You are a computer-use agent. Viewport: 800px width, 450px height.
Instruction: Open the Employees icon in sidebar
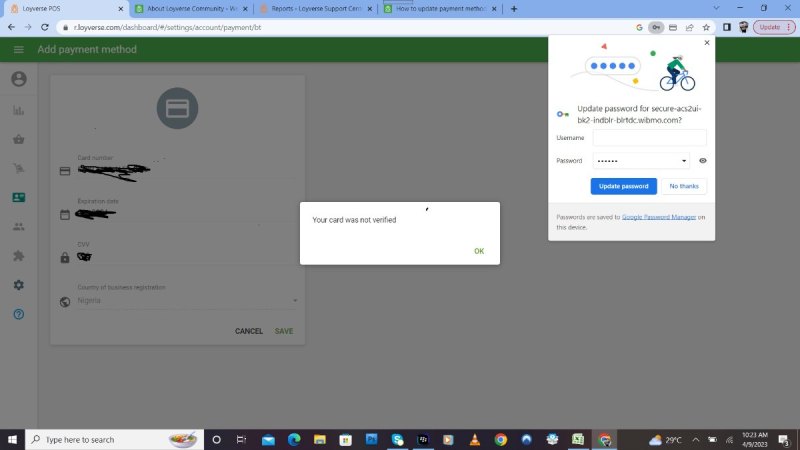point(18,227)
